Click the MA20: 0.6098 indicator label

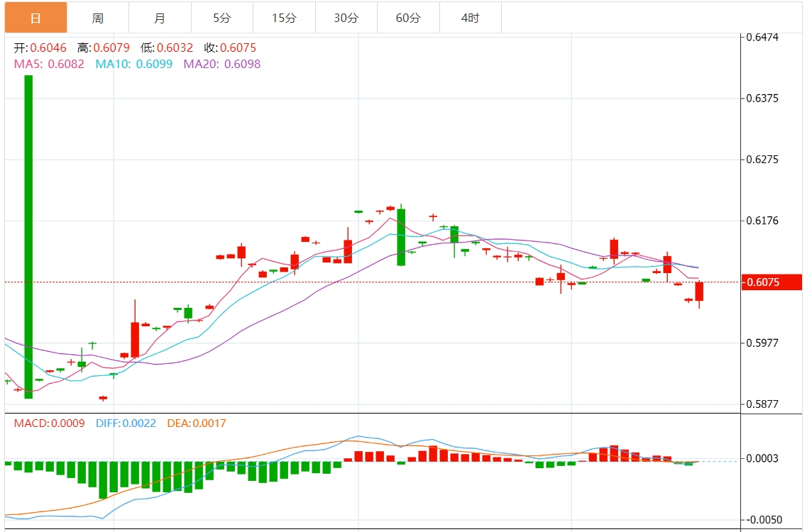click(x=222, y=64)
